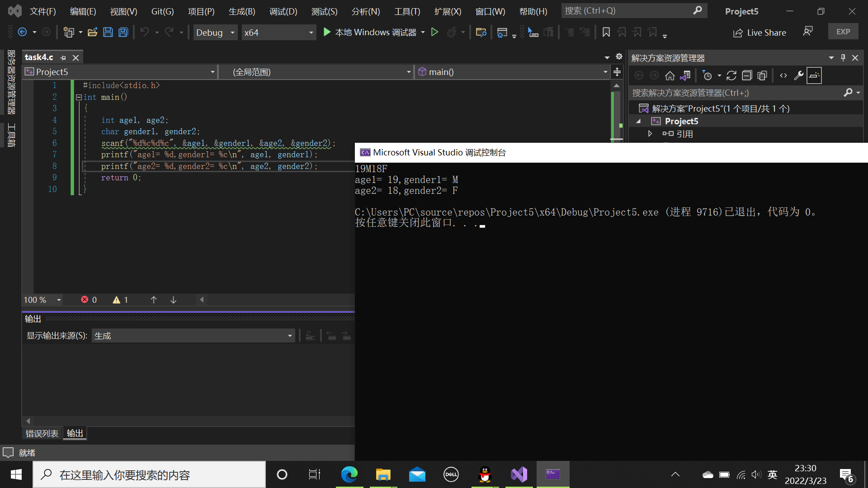Image resolution: width=868 pixels, height=488 pixels.
Task: Click the Open File folder icon
Action: [93, 32]
